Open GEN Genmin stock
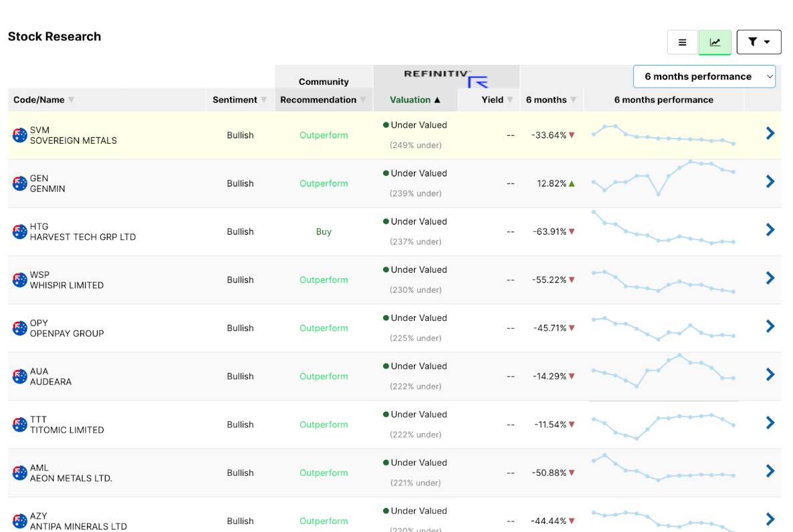The width and height of the screenshot is (793, 532). (47, 183)
